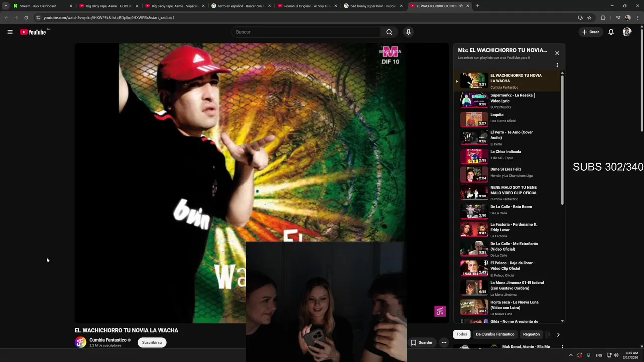
Task: Open the taskbar volume icon
Action: click(x=616, y=355)
